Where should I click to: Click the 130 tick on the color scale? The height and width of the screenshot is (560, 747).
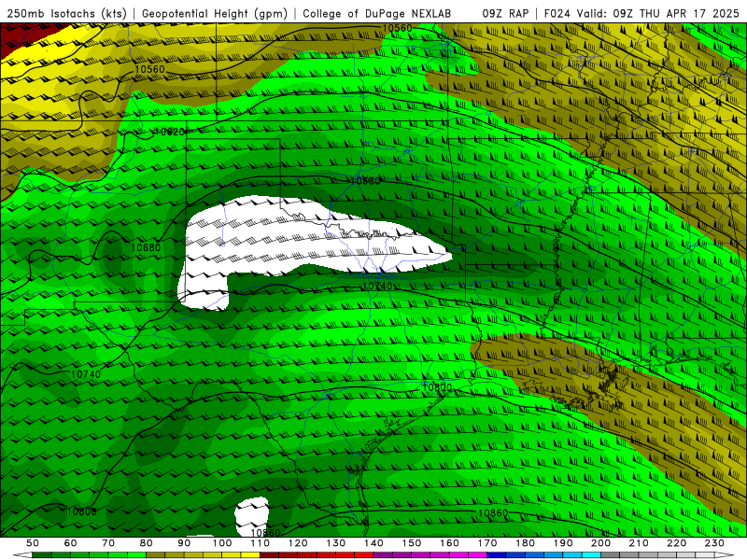[336, 543]
